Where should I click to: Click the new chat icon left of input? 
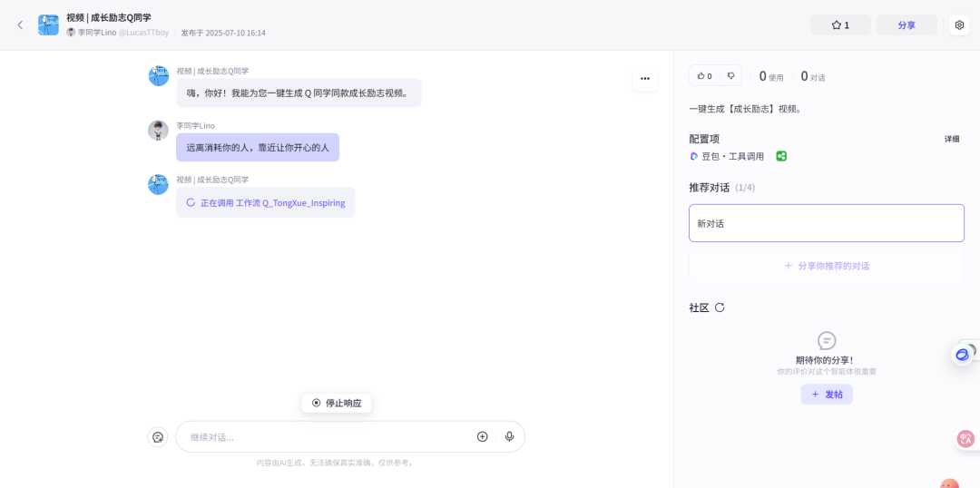tap(158, 437)
